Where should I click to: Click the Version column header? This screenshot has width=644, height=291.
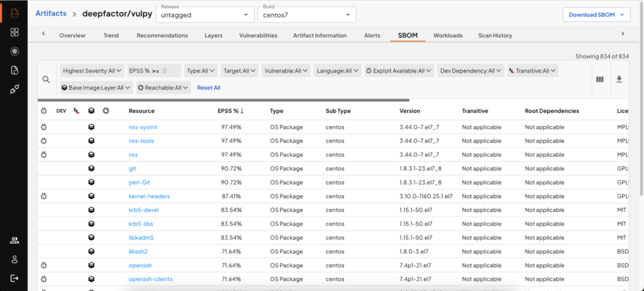pyautogui.click(x=410, y=111)
